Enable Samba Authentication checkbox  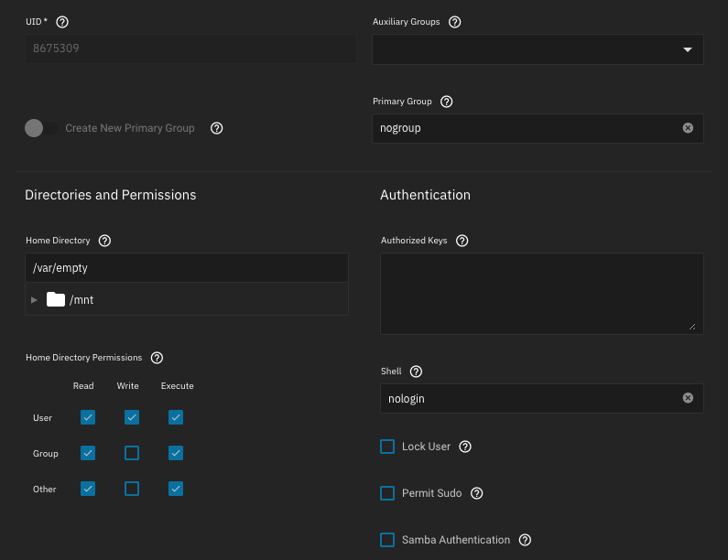[x=387, y=540]
